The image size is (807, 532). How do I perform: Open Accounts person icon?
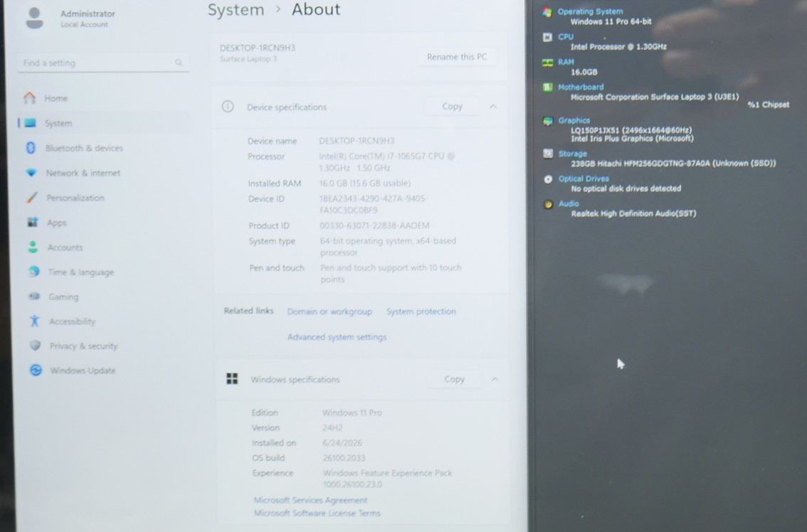pos(33,247)
